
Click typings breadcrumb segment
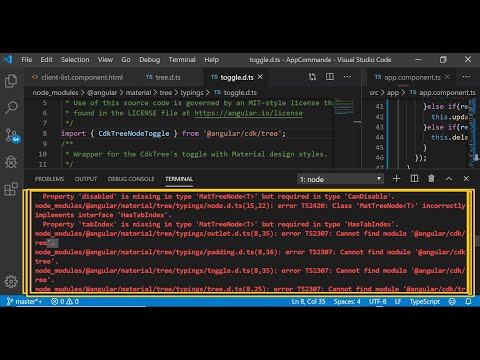(x=192, y=92)
